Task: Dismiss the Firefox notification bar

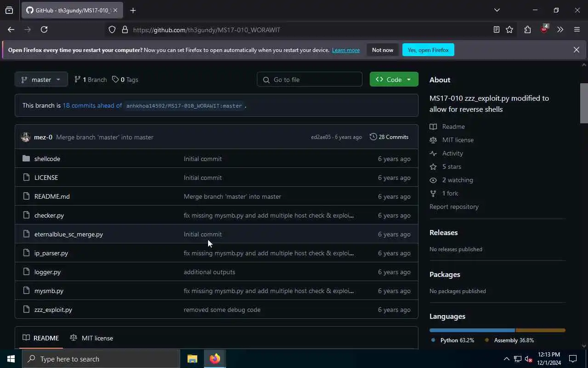Action: 577,50
